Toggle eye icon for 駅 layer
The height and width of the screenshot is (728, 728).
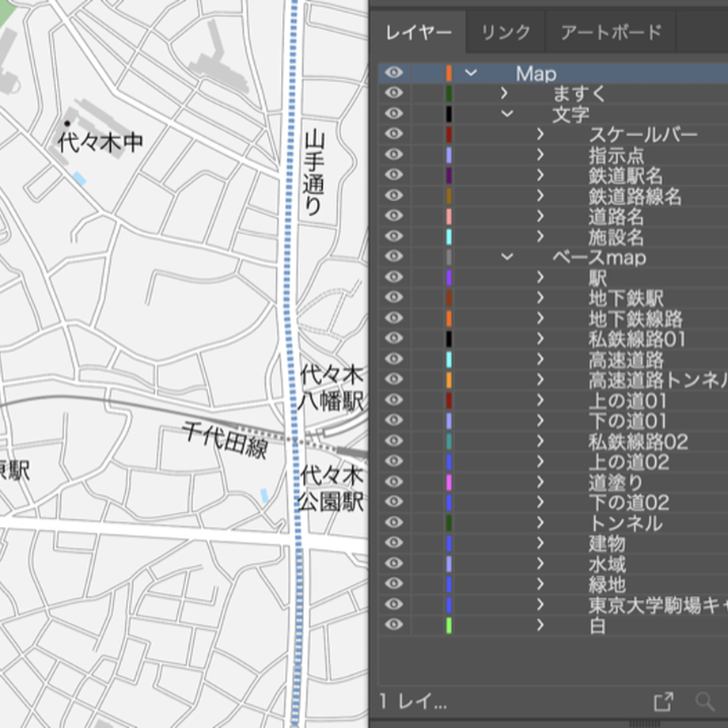coord(394,277)
